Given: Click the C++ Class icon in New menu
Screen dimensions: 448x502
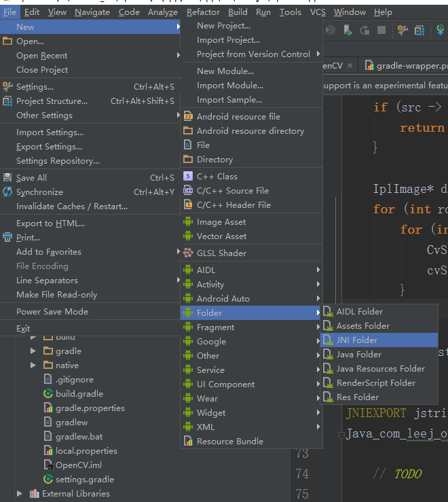Looking at the screenshot, I should click(x=188, y=177).
